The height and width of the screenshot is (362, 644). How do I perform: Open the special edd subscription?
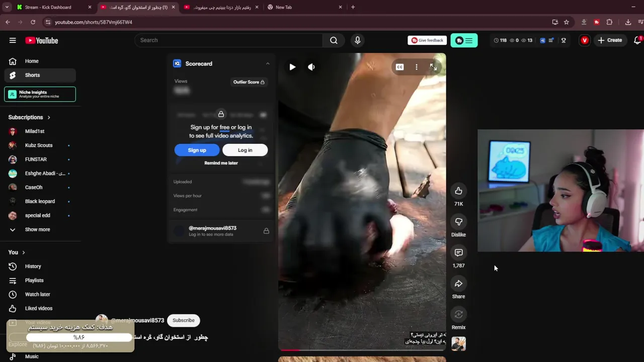[40, 215]
